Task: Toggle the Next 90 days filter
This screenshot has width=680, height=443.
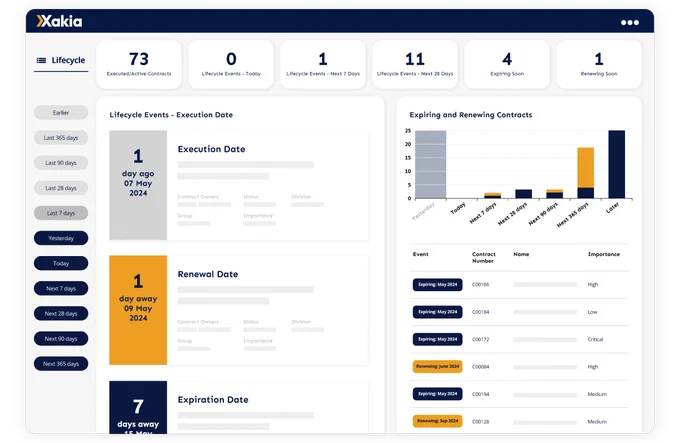Action: [61, 339]
